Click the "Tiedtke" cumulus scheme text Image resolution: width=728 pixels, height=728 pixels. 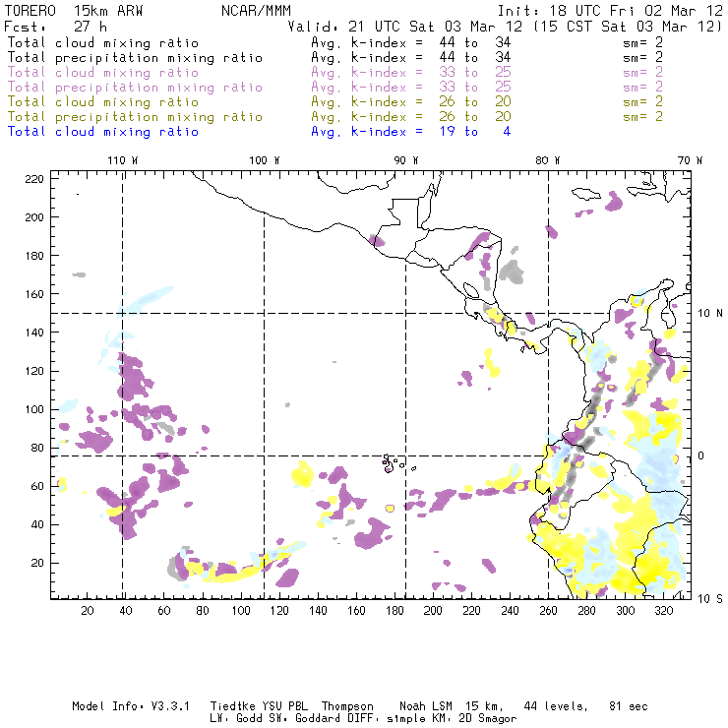click(x=232, y=706)
